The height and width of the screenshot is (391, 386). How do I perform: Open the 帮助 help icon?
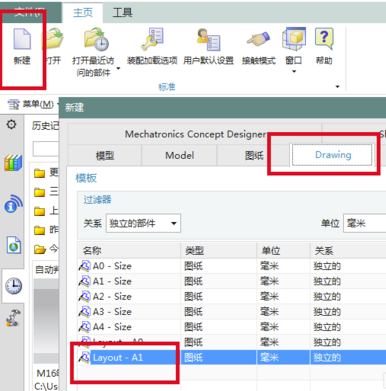(324, 38)
